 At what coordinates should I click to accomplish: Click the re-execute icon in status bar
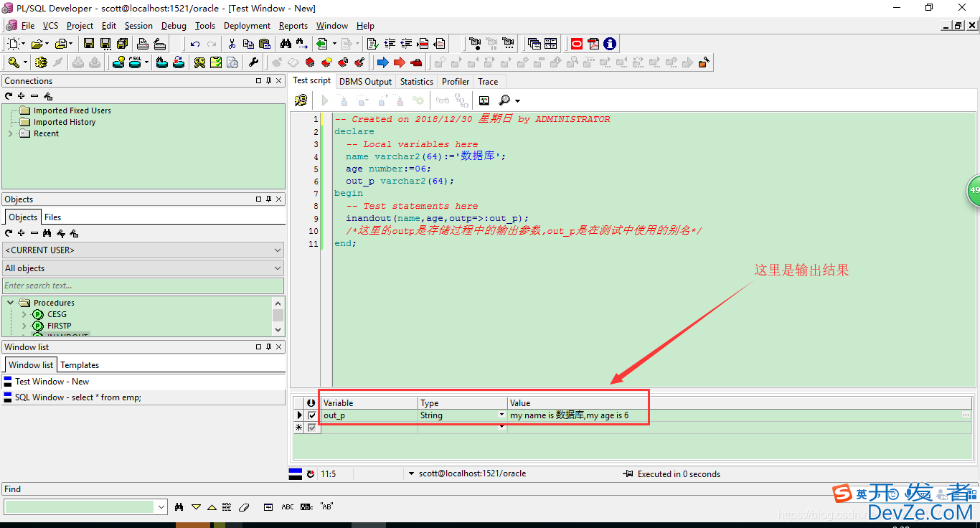pyautogui.click(x=311, y=474)
